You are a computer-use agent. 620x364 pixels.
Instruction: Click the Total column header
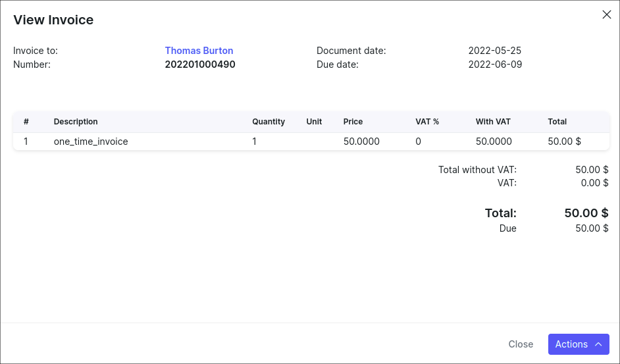click(x=557, y=122)
